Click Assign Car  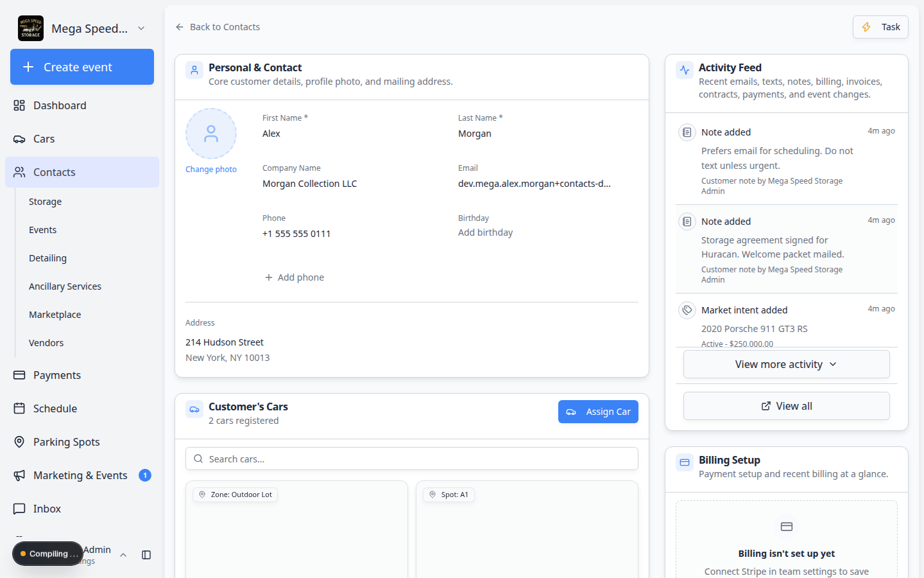click(598, 412)
